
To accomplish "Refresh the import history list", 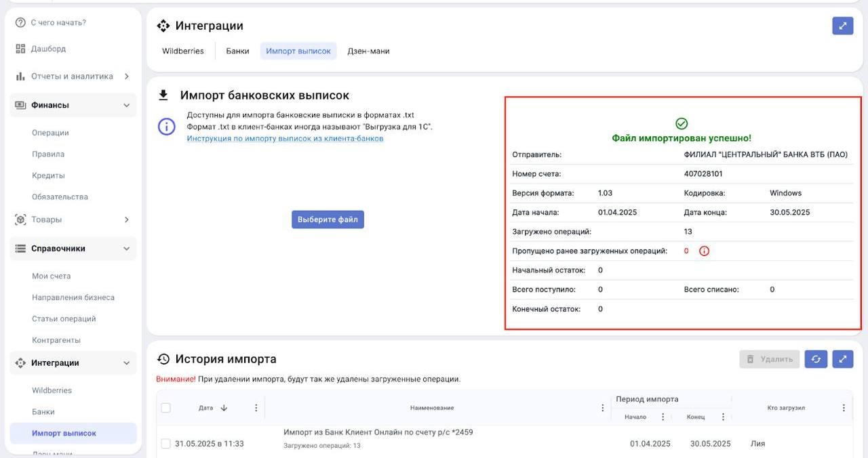I will [816, 359].
